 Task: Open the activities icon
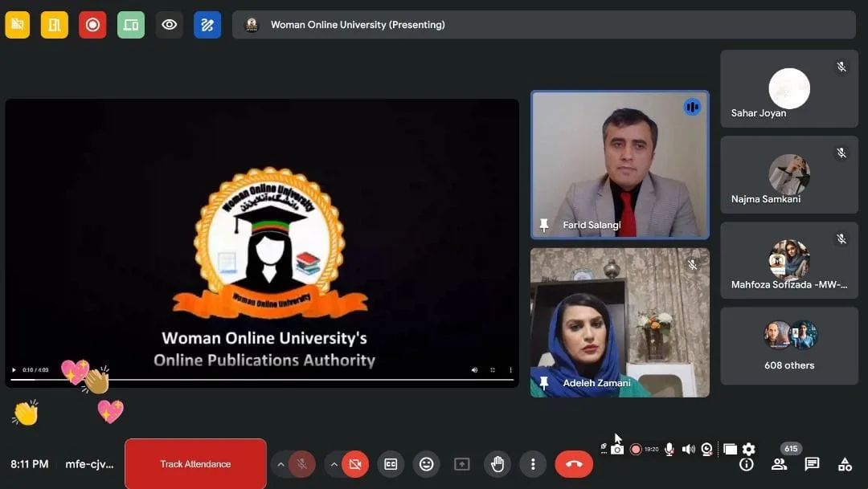pos(844,464)
